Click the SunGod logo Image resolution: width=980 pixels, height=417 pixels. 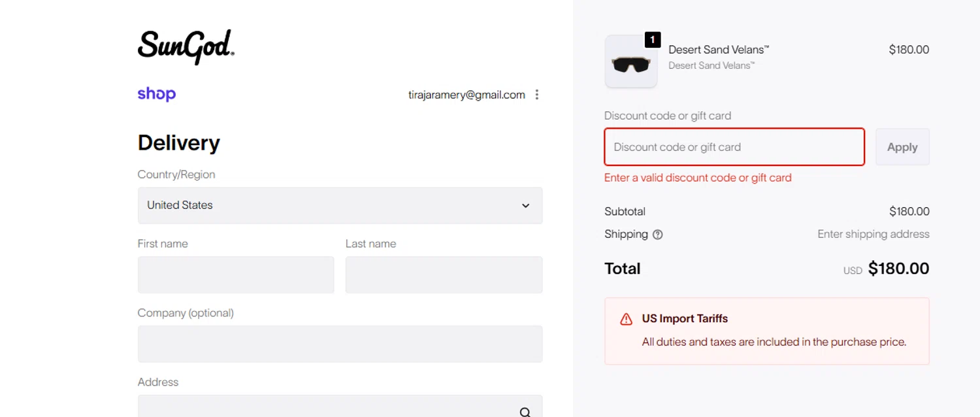[186, 47]
